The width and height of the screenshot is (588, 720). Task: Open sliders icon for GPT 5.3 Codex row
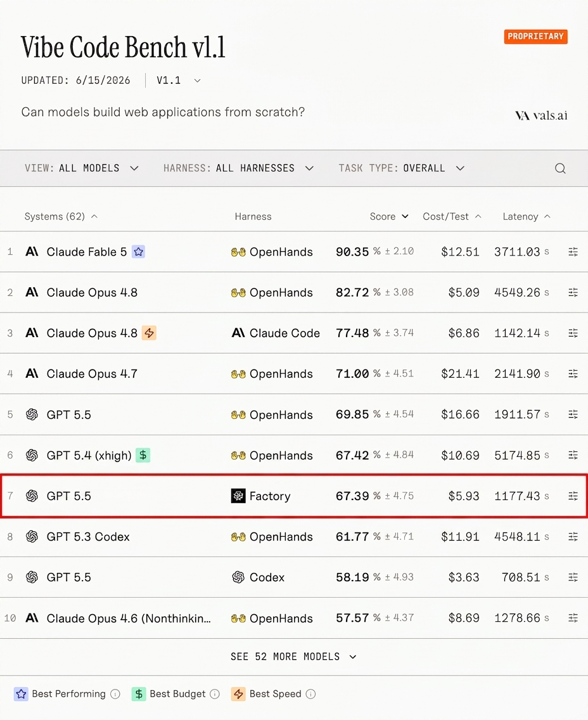pyautogui.click(x=573, y=536)
